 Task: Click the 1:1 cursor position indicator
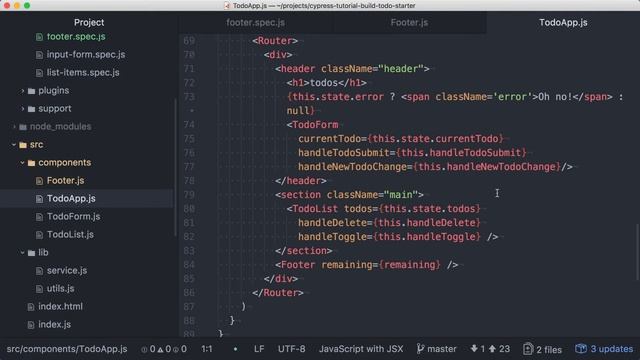pyautogui.click(x=207, y=349)
